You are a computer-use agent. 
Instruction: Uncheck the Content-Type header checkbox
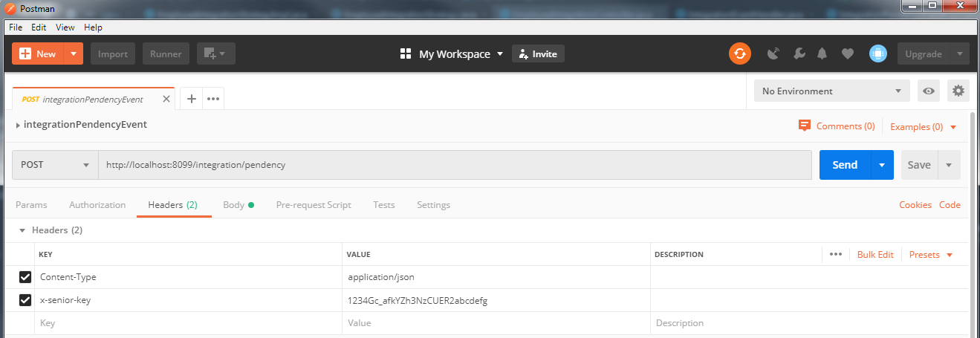pos(25,277)
